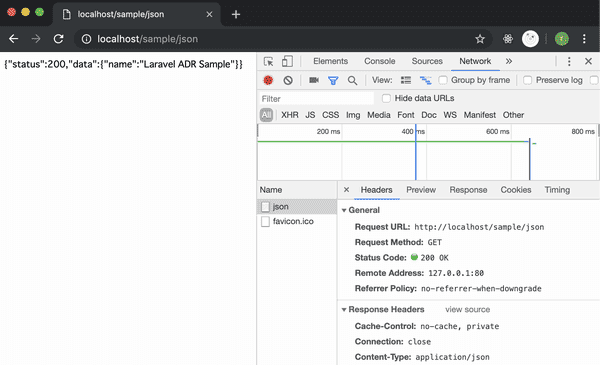This screenshot has height=365, width=600.
Task: Close the localhost/sample/json tab
Action: tap(209, 14)
